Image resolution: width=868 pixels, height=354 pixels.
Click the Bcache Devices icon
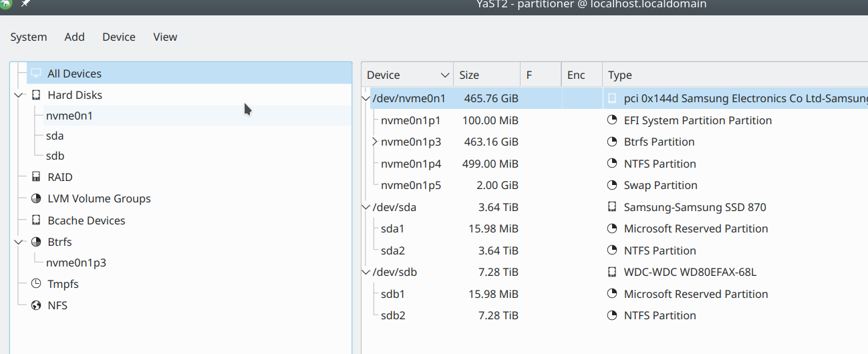click(36, 220)
